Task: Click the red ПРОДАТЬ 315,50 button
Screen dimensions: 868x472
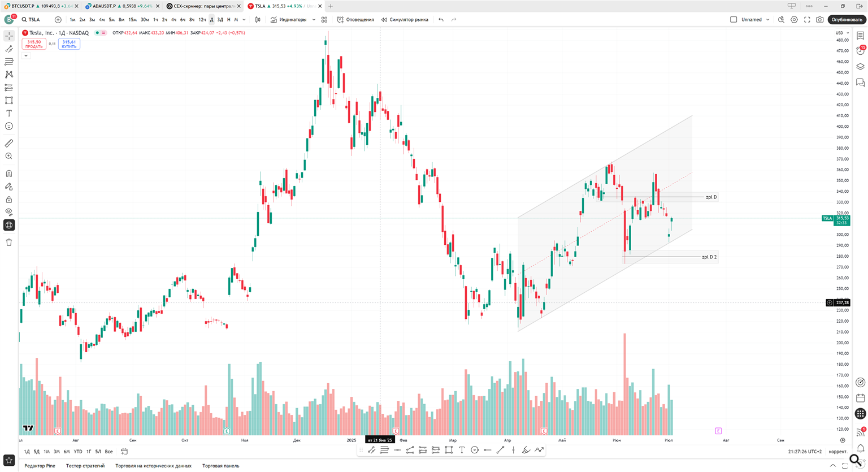Action: tap(34, 44)
